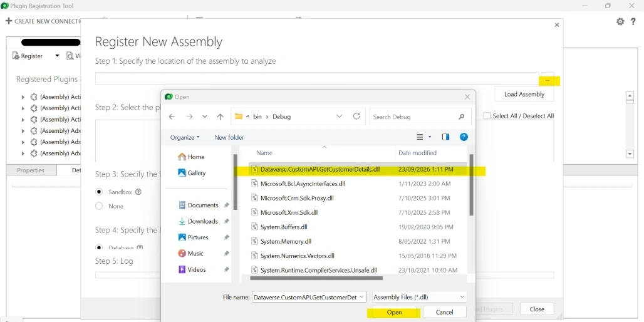Open the help question mark icon
The image size is (644, 322).
tap(633, 22)
